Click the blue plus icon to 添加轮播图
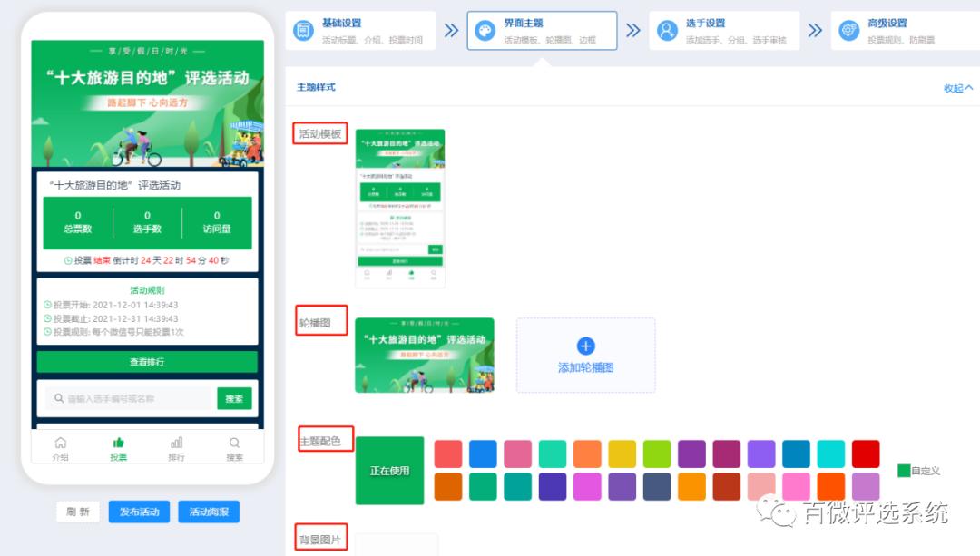Screen dimensions: 980x556 (x=585, y=345)
